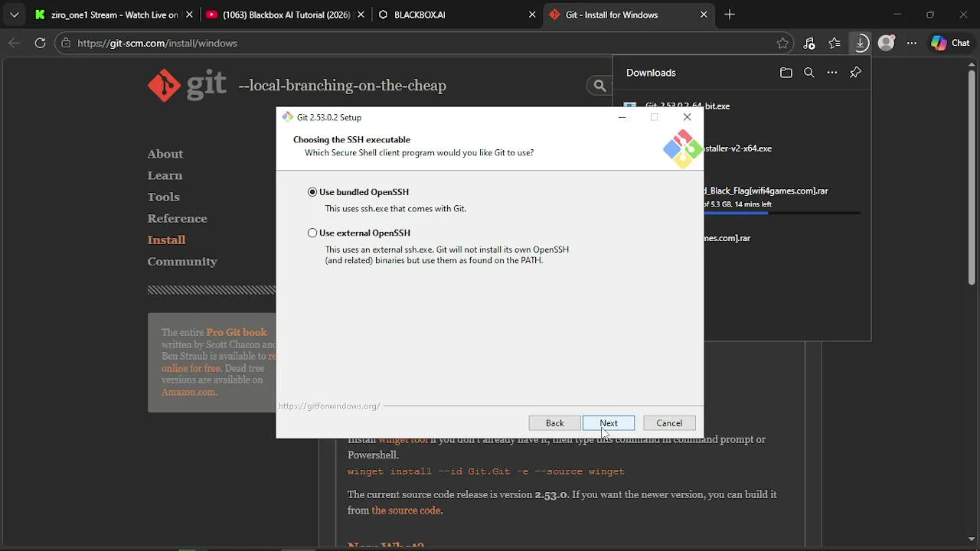Click Next in the Git Setup wizard
Image resolution: width=980 pixels, height=551 pixels.
coord(609,423)
